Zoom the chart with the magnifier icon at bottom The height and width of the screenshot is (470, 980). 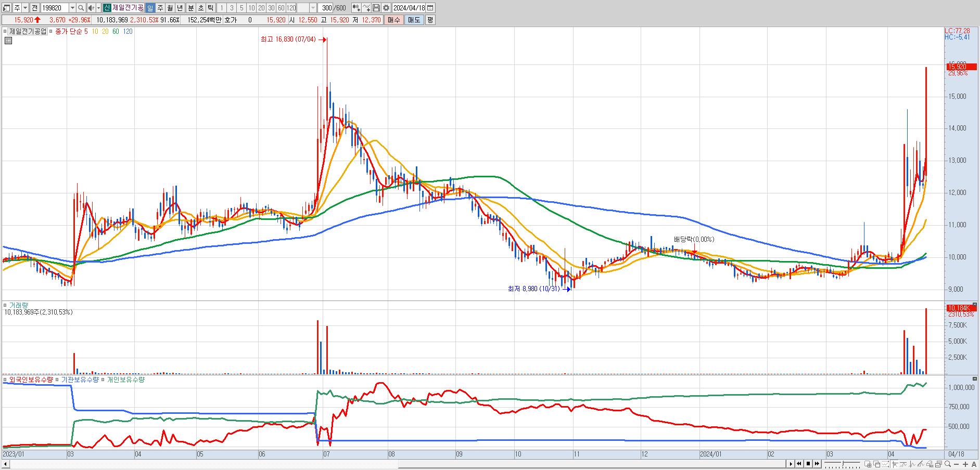[947, 464]
